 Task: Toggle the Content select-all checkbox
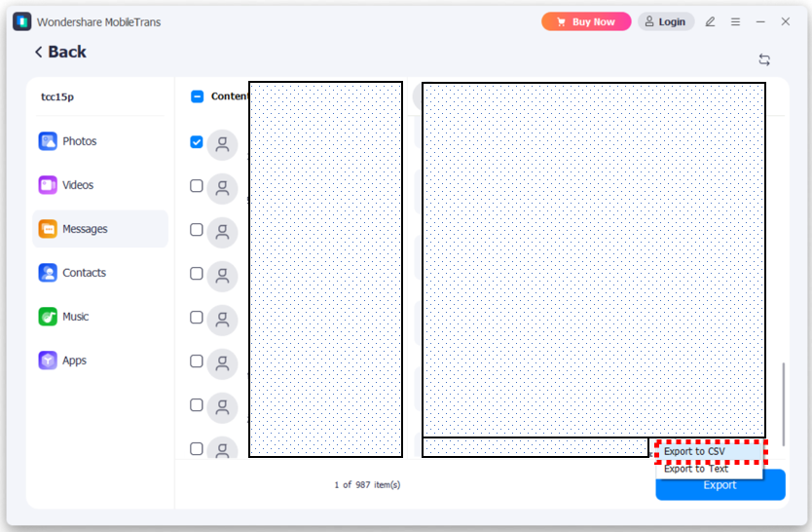coord(197,96)
